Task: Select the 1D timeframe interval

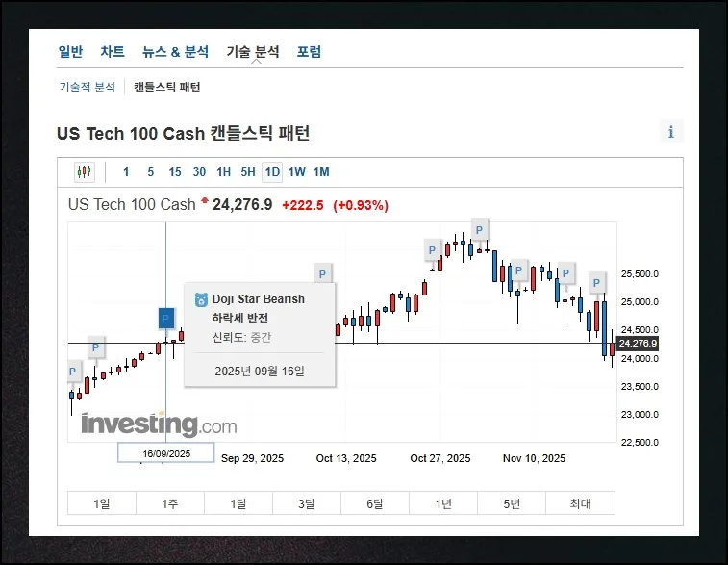Action: pos(272,172)
